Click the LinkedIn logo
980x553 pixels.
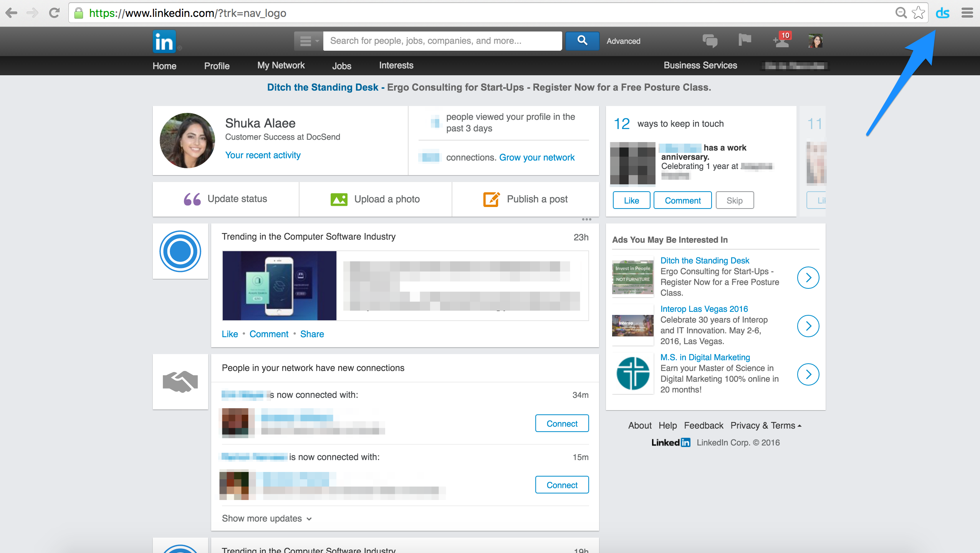(x=164, y=41)
